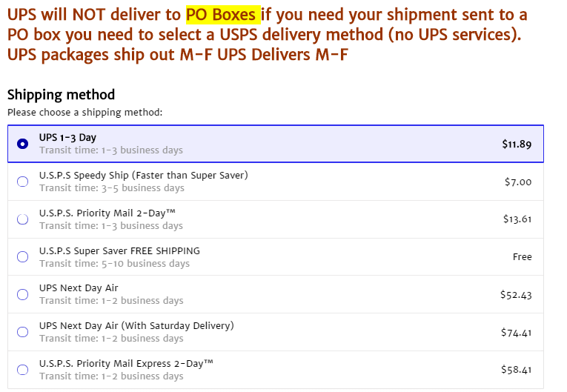Select UPS Next Day Air radio button
This screenshot has width=567, height=392.
(22, 294)
